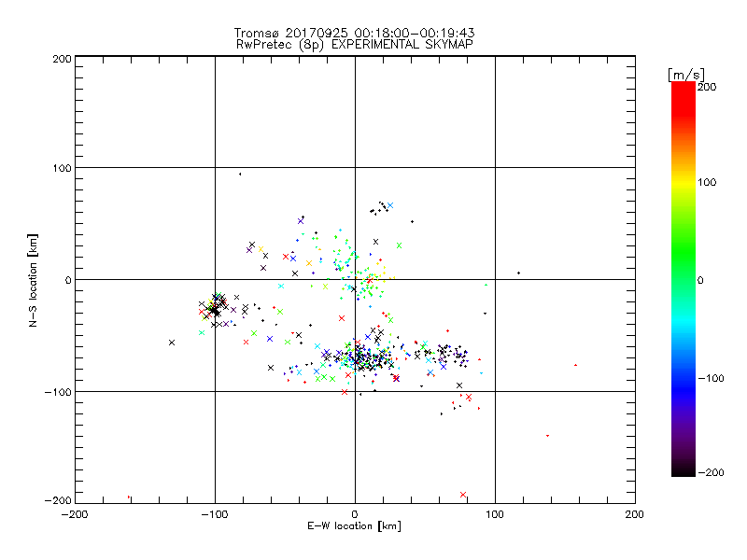Click the x-axis '100' tick label
747x560 pixels.
click(495, 514)
